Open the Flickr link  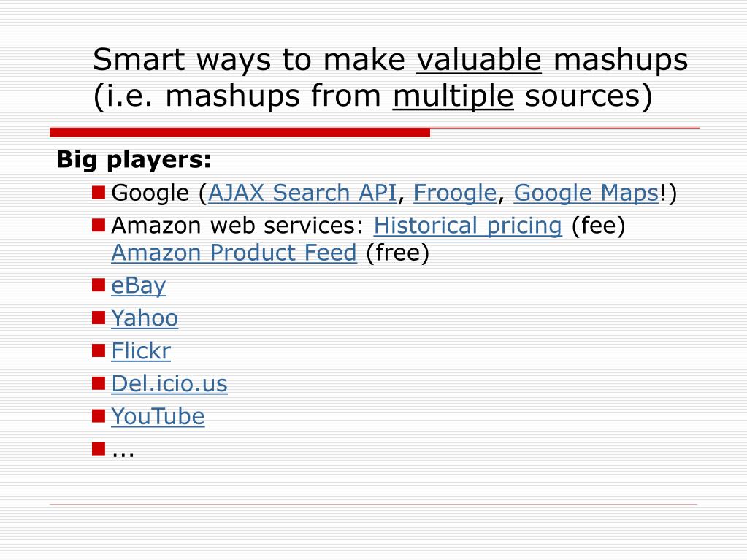141,351
